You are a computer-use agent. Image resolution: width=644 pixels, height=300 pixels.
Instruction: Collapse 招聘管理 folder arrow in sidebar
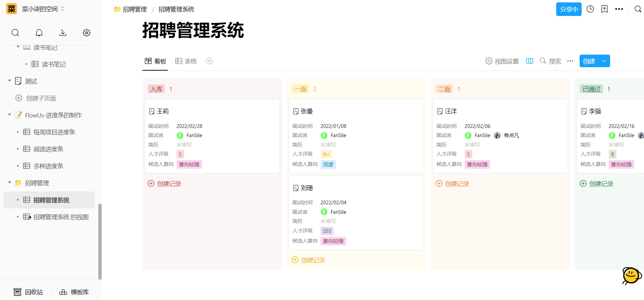pos(9,183)
